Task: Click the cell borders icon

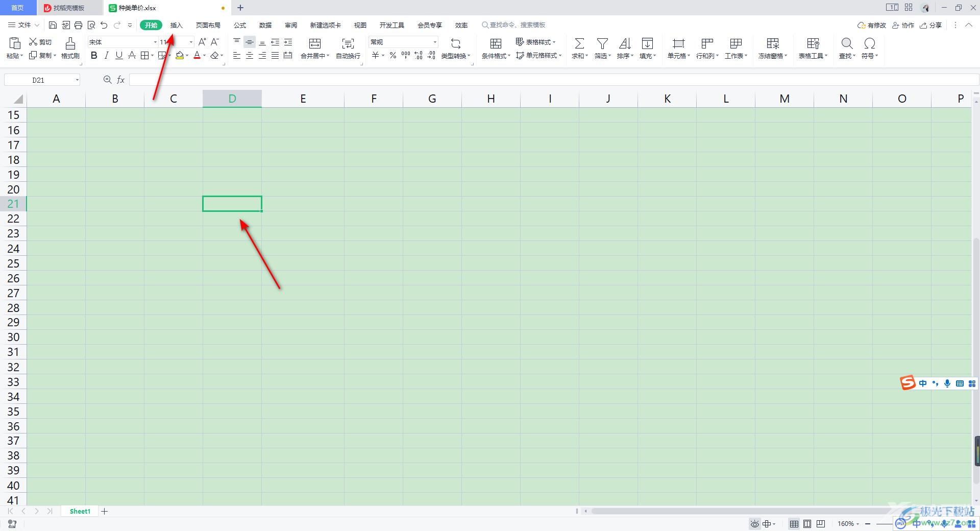Action: (145, 55)
